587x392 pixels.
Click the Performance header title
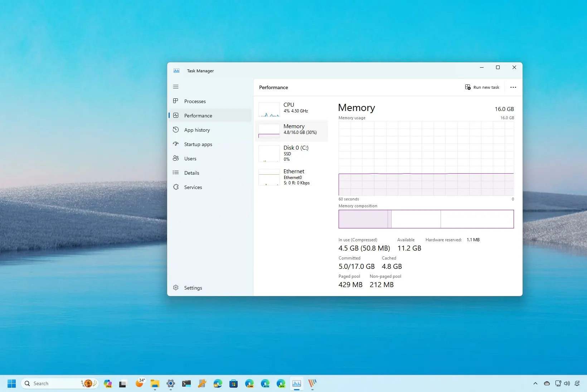coord(273,87)
